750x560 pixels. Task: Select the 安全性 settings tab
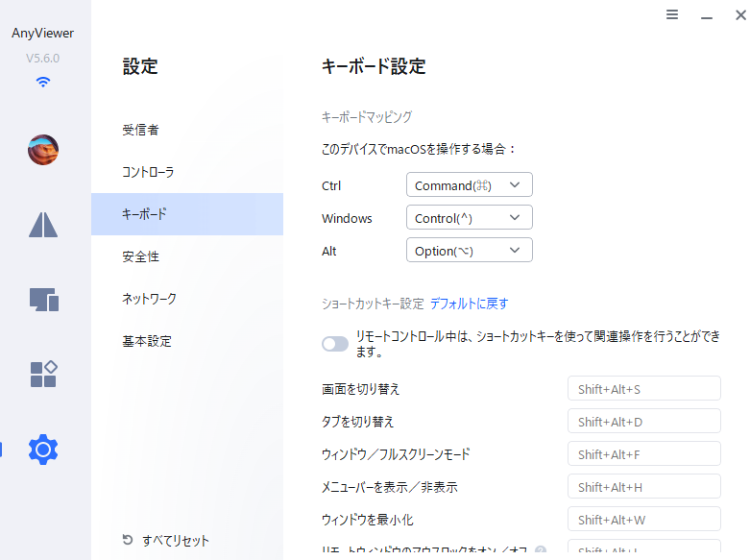coord(187,256)
